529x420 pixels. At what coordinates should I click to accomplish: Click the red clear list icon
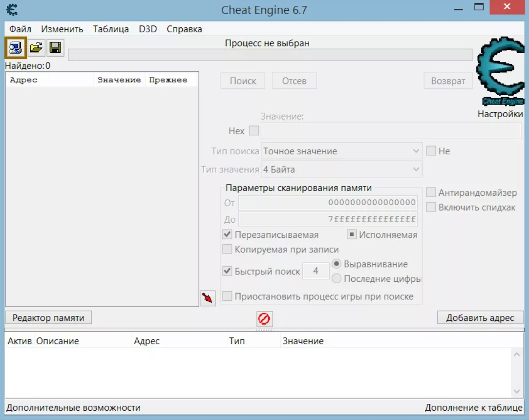click(264, 318)
